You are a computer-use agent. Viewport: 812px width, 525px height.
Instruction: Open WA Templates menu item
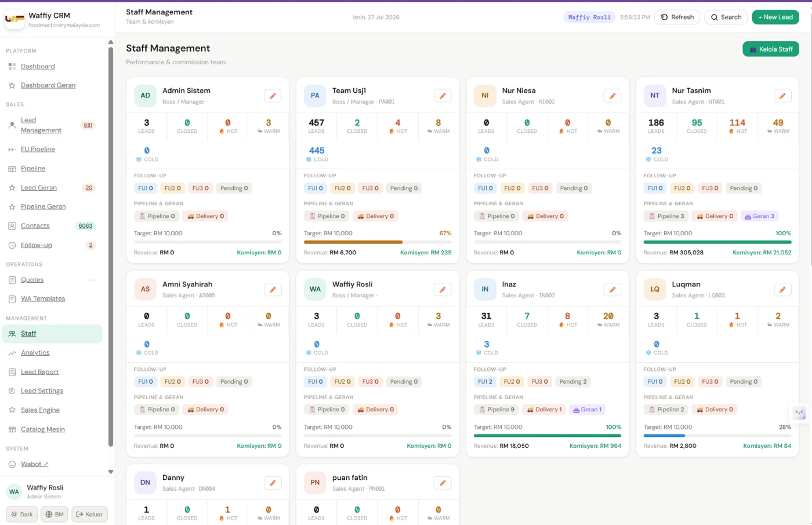[43, 299]
